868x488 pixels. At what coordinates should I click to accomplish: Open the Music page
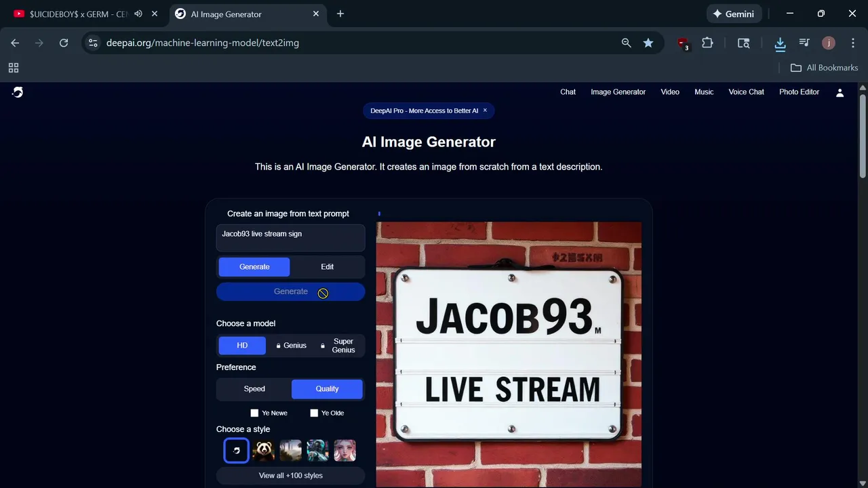coord(704,92)
